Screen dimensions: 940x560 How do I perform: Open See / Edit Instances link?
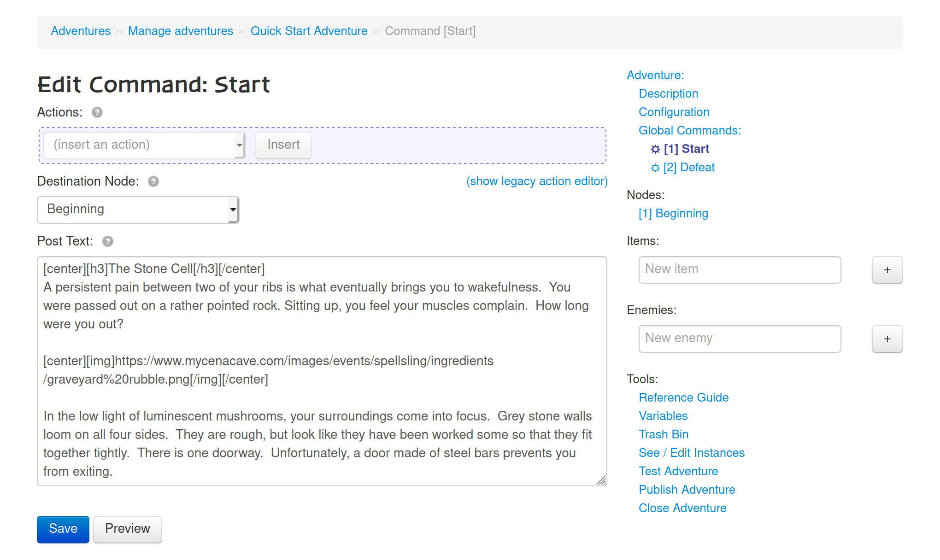(x=692, y=453)
